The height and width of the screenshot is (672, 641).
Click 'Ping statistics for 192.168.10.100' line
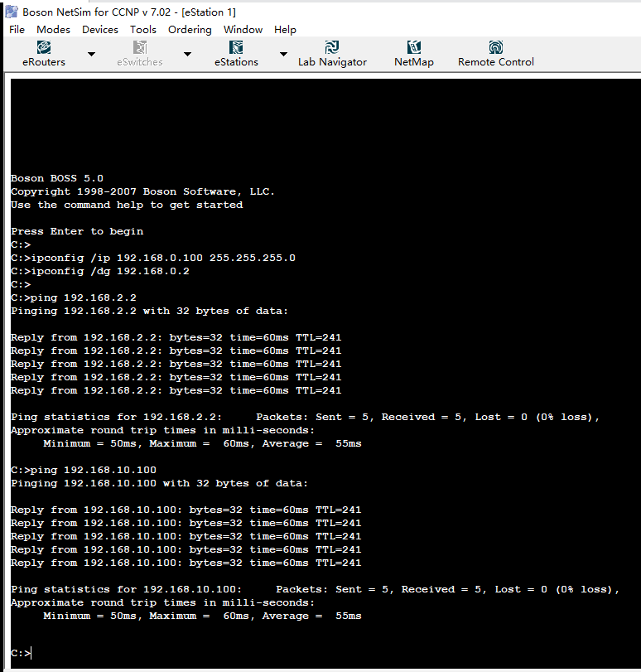[x=315, y=589]
